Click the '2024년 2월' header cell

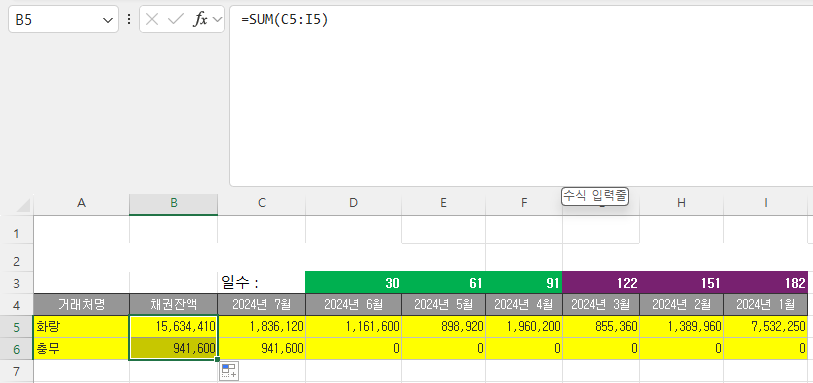point(681,305)
